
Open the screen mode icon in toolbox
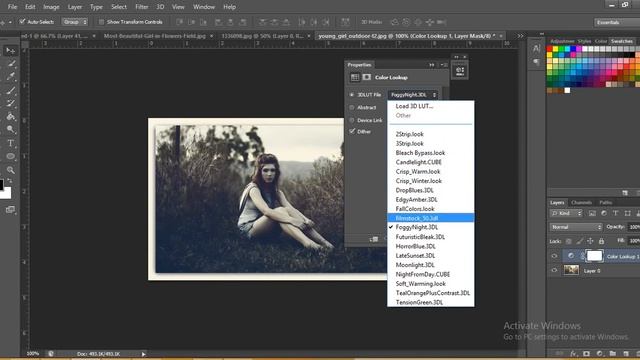click(x=10, y=209)
